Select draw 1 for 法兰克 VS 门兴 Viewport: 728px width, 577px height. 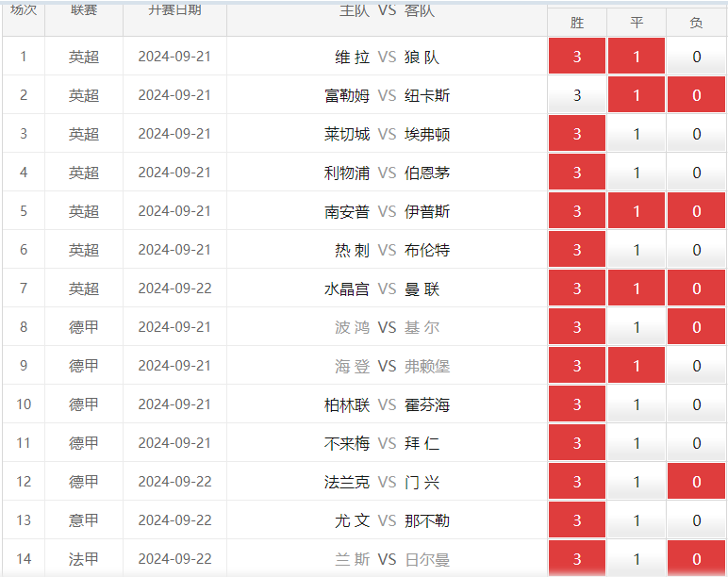click(637, 482)
